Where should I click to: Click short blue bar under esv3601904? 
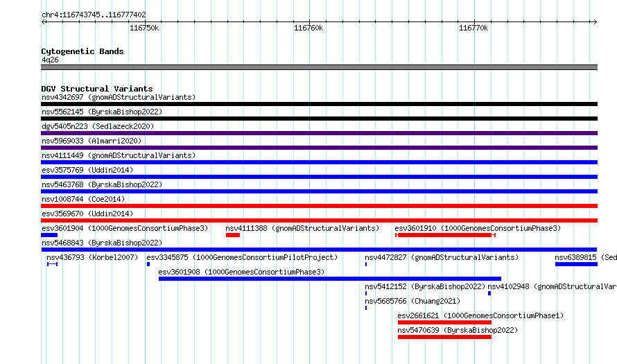tap(49, 235)
